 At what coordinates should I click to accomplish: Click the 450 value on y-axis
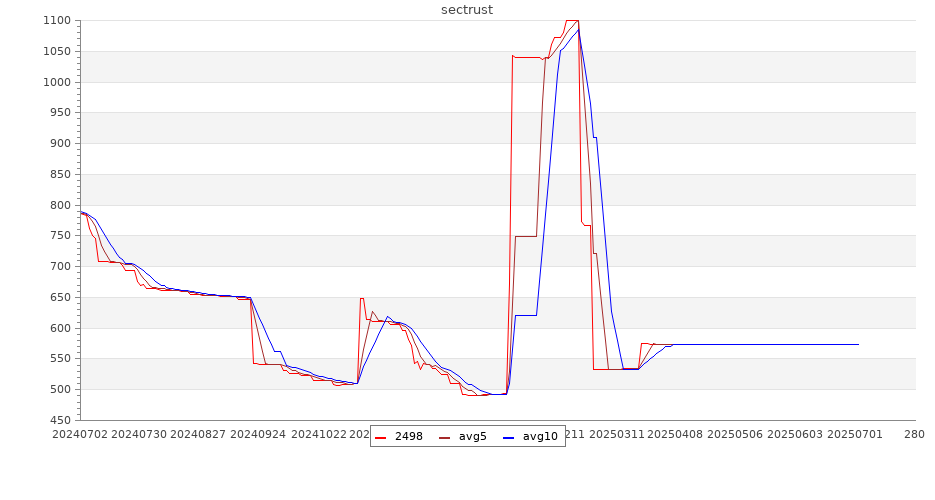pos(59,420)
